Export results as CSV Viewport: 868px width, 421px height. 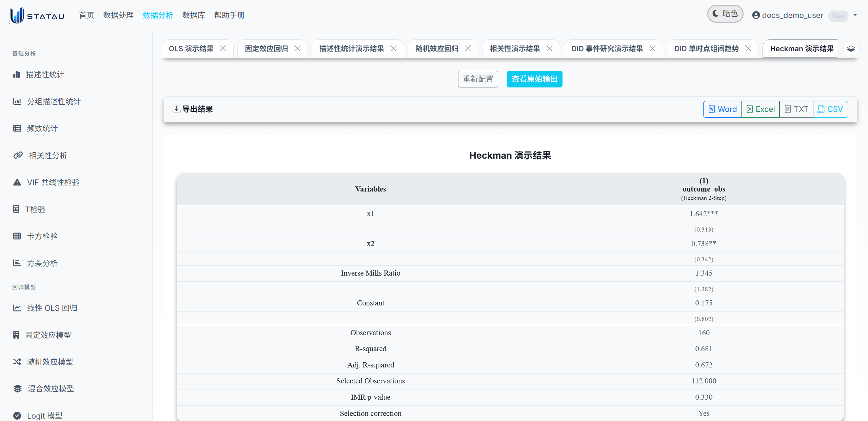coord(830,109)
